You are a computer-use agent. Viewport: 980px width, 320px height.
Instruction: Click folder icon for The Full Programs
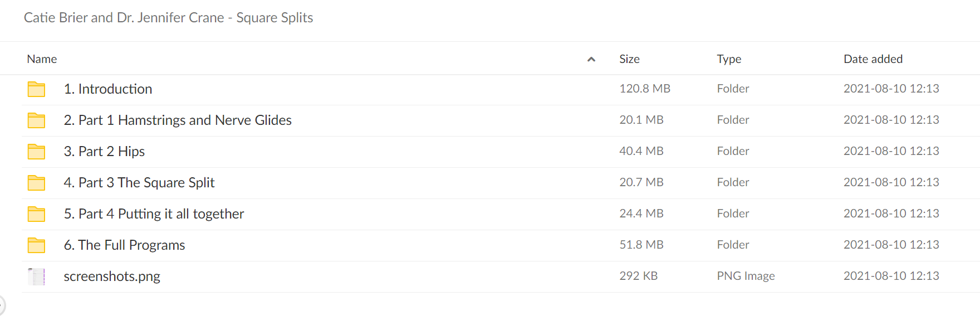tap(36, 245)
